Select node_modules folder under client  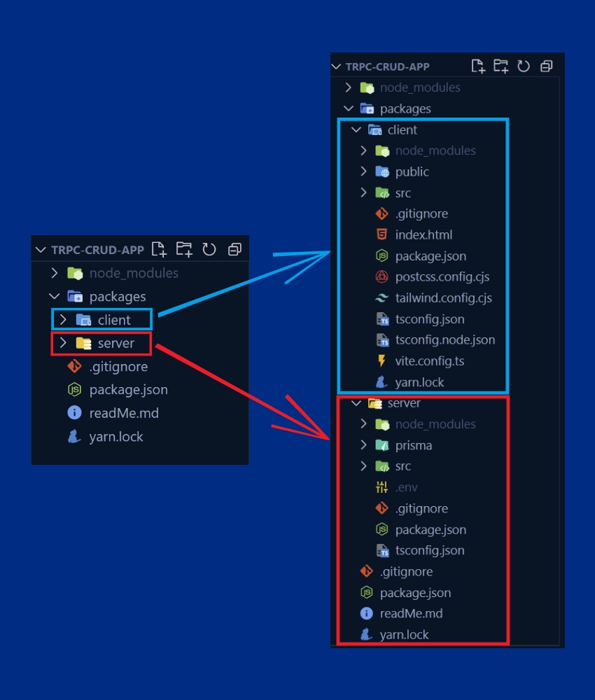435,150
